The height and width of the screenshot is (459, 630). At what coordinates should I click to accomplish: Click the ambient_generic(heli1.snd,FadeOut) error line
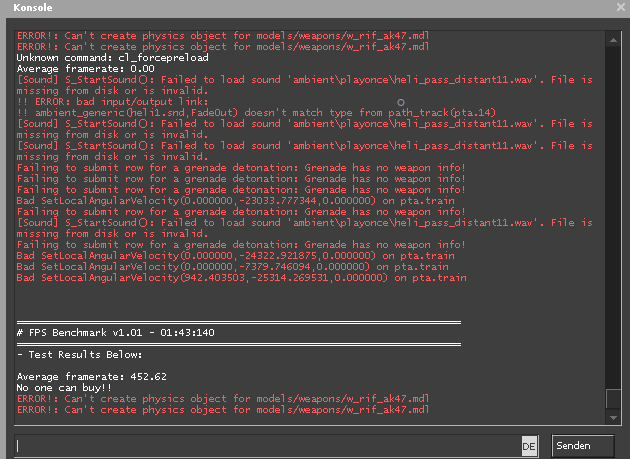(x=256, y=113)
